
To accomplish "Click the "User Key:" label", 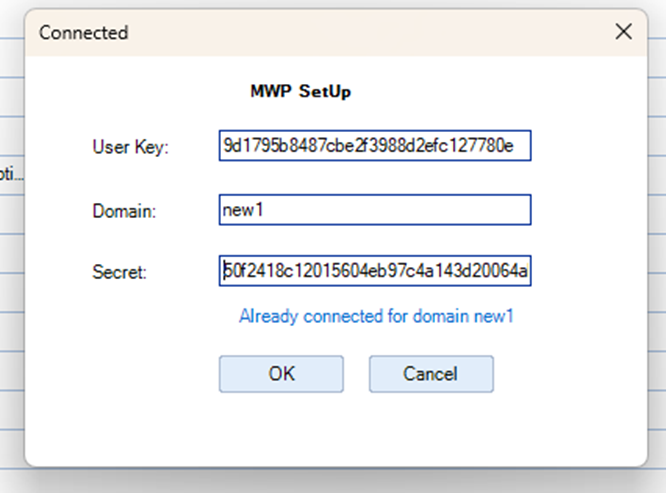I will 130,147.
